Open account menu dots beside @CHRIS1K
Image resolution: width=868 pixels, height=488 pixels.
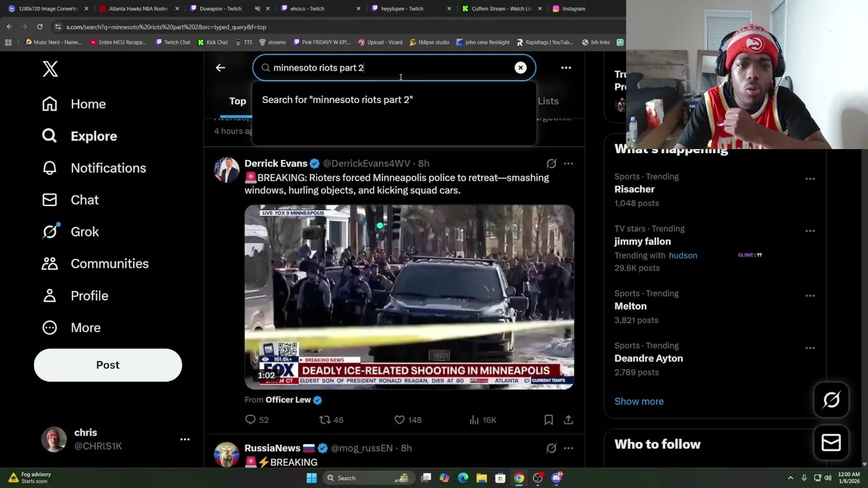[x=184, y=439]
